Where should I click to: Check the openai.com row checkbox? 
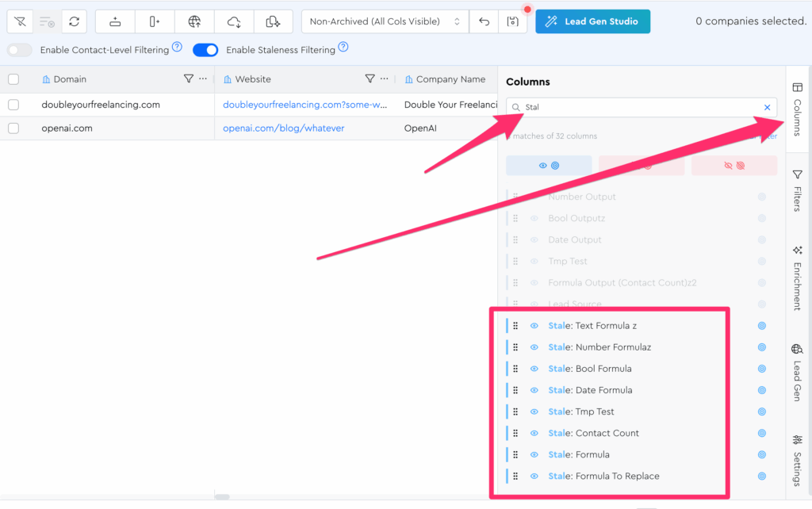click(x=13, y=128)
